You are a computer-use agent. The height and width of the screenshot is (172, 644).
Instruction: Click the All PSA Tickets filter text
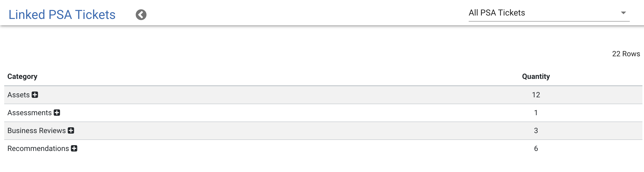click(497, 13)
